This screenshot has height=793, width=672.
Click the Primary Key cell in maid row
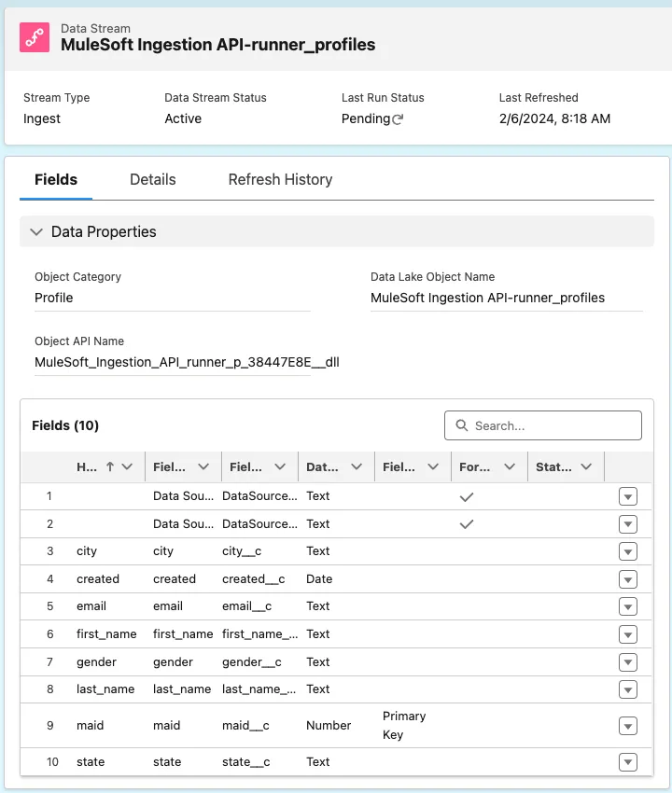pyautogui.click(x=404, y=726)
